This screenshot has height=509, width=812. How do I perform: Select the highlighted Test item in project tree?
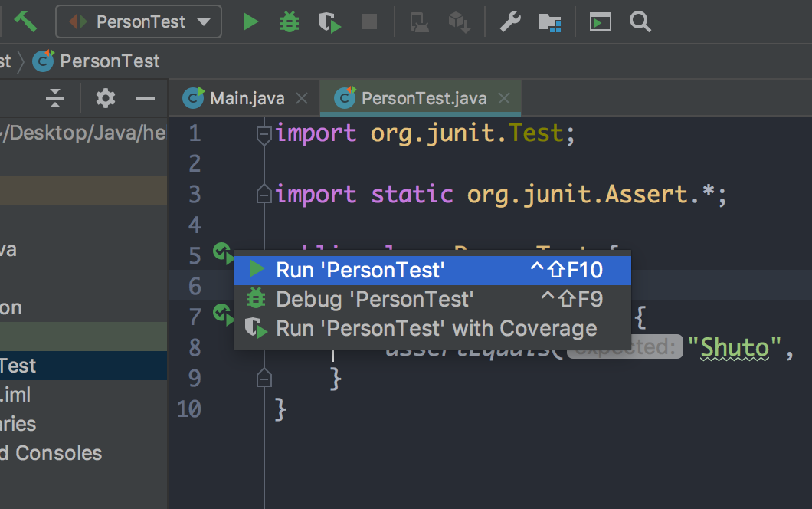(83, 366)
